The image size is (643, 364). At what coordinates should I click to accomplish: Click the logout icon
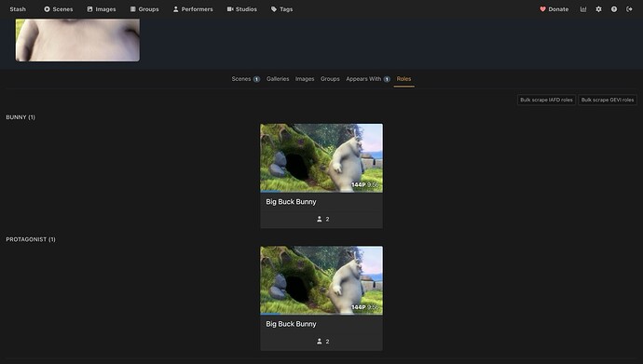pyautogui.click(x=629, y=9)
